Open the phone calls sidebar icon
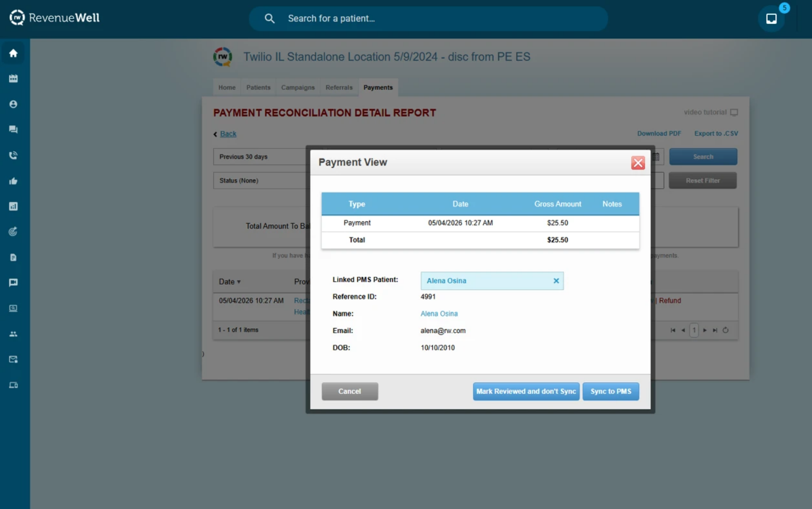Image resolution: width=812 pixels, height=509 pixels. (13, 155)
